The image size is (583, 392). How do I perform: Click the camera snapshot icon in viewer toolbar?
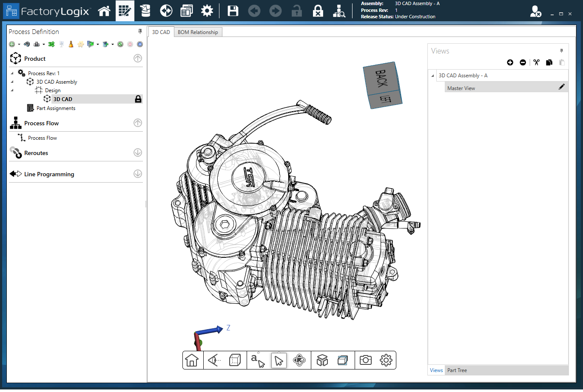[365, 361]
